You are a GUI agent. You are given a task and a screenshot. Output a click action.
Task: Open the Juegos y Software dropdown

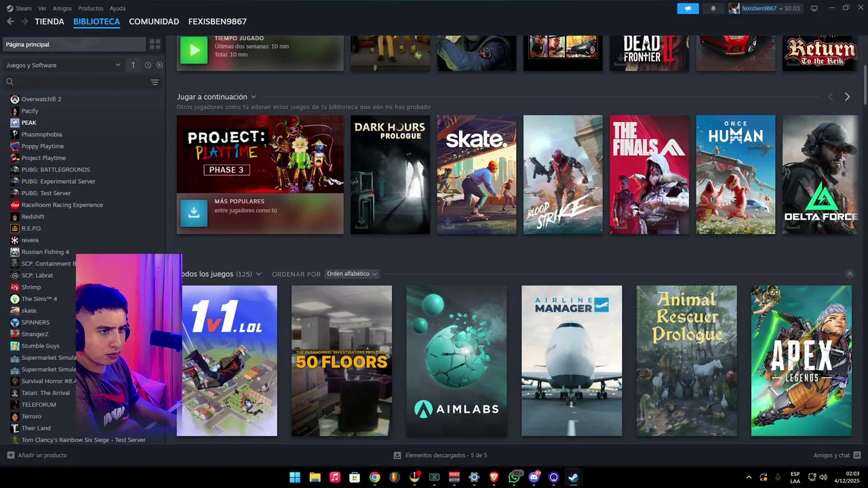(x=63, y=65)
